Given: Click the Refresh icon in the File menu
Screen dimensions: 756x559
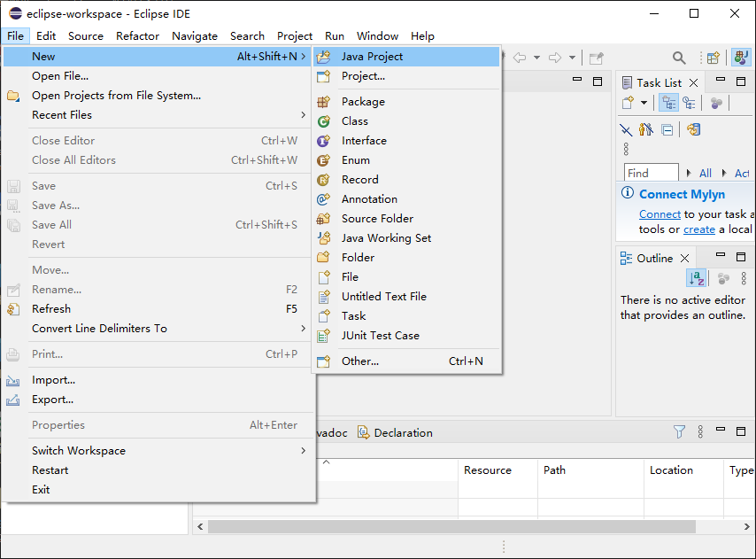Looking at the screenshot, I should (x=13, y=309).
